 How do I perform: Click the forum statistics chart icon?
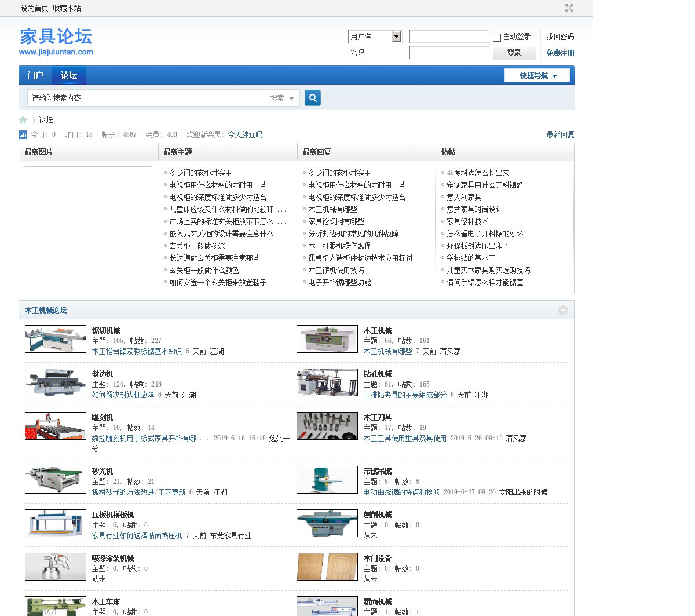coord(23,134)
